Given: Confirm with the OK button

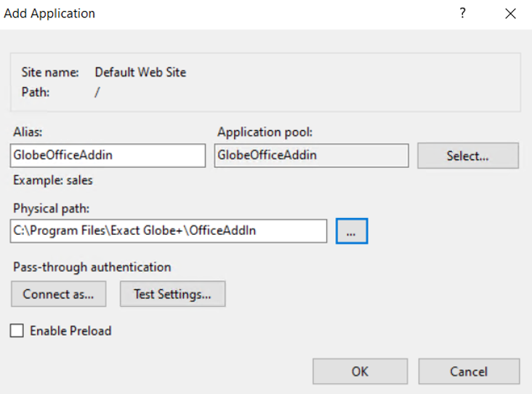Looking at the screenshot, I should (x=360, y=371).
